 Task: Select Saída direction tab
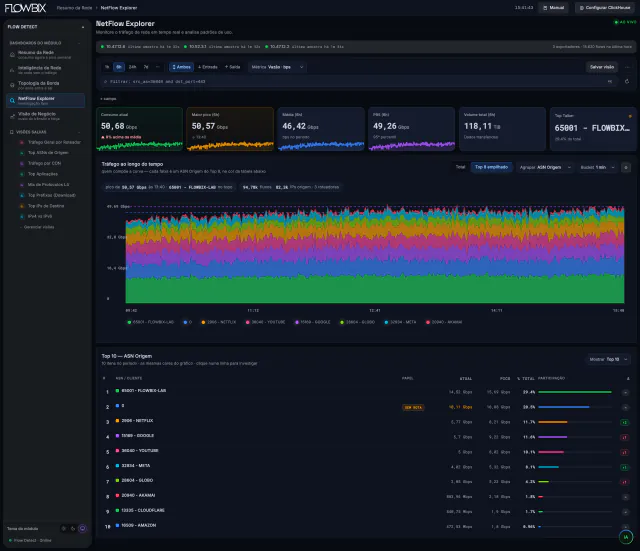[x=233, y=67]
